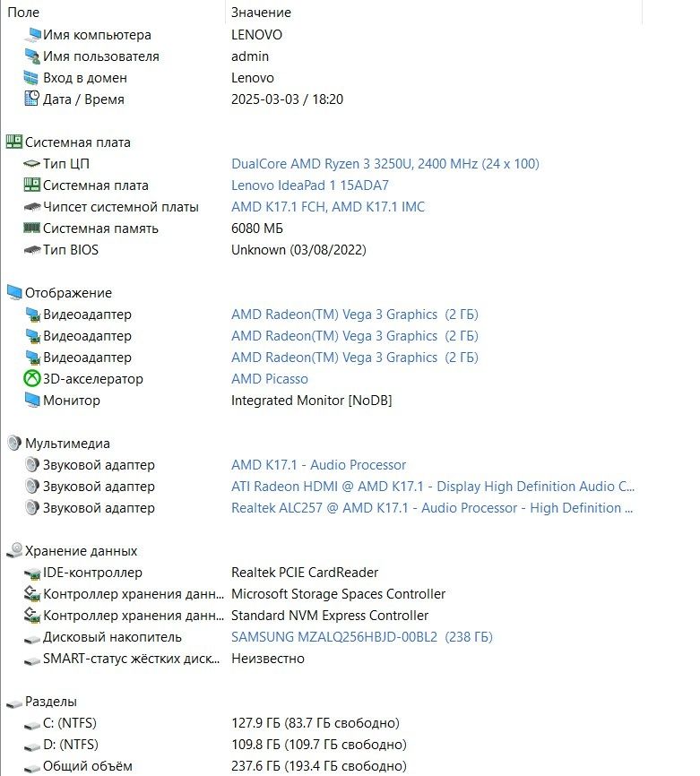The width and height of the screenshot is (700, 776).
Task: Click the speaker icon of Realtek ALC257 row
Action: pyautogui.click(x=32, y=508)
